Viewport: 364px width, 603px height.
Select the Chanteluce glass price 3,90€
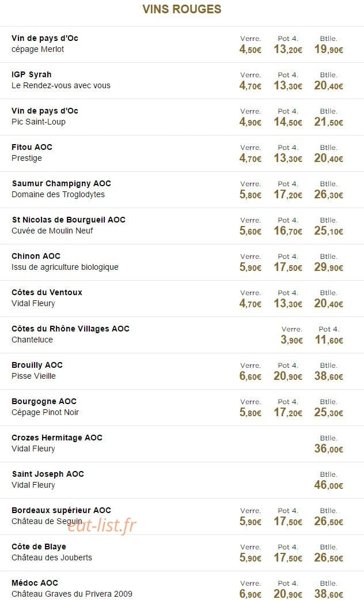[x=292, y=340]
